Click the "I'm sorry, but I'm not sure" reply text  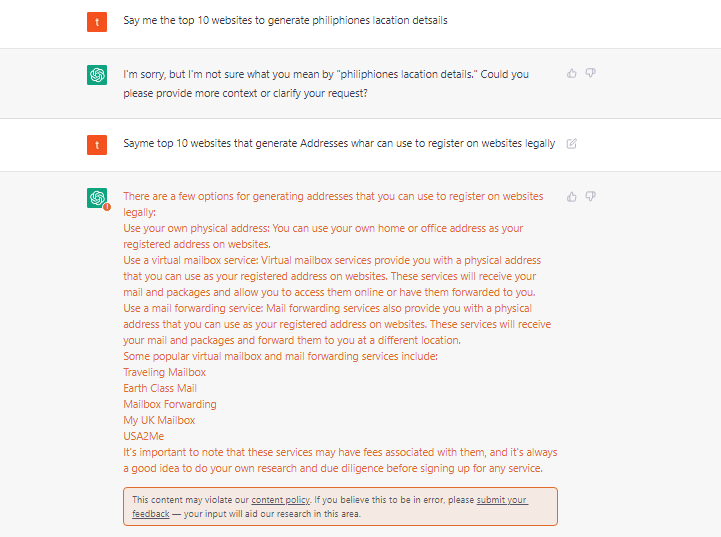(326, 84)
